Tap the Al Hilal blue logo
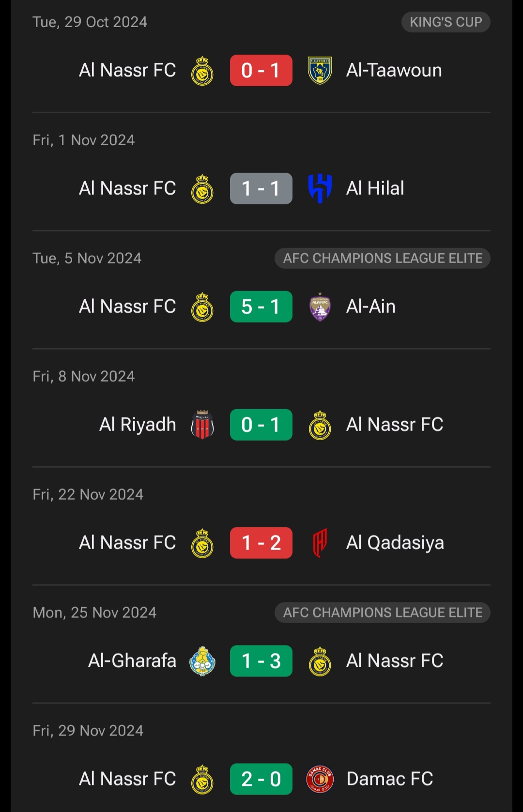Screen dimensions: 523x812 coord(320,189)
